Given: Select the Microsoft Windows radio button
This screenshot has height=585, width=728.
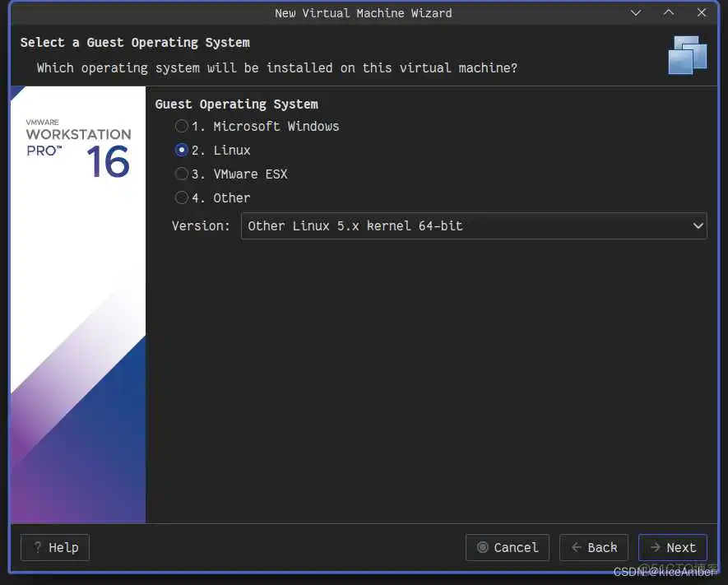Looking at the screenshot, I should point(181,126).
